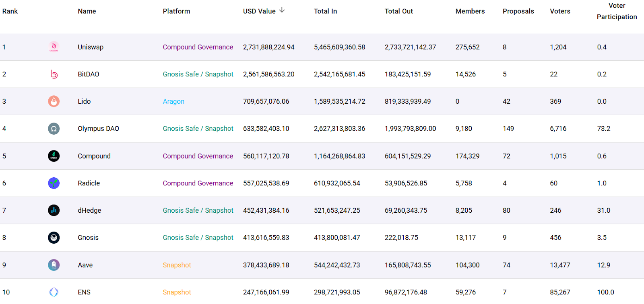Viewport: 644px width, 304px height.
Task: Click Members value 275,652
Action: [467, 47]
